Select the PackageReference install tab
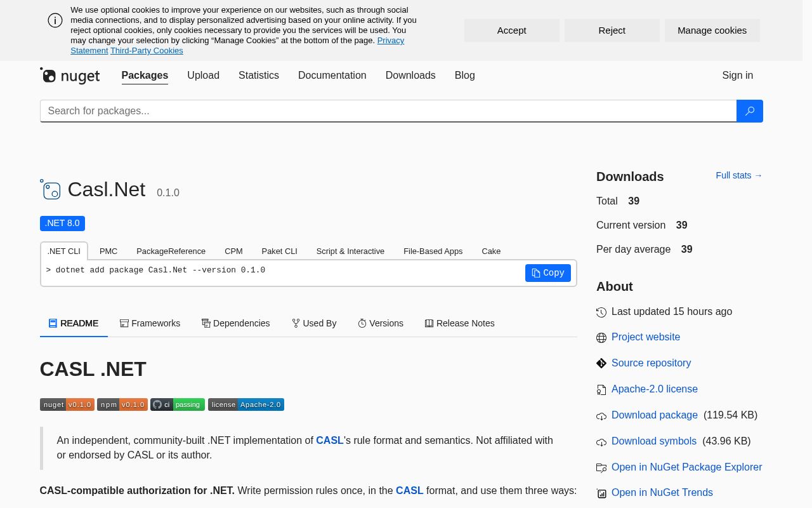The image size is (812, 508). point(171,251)
